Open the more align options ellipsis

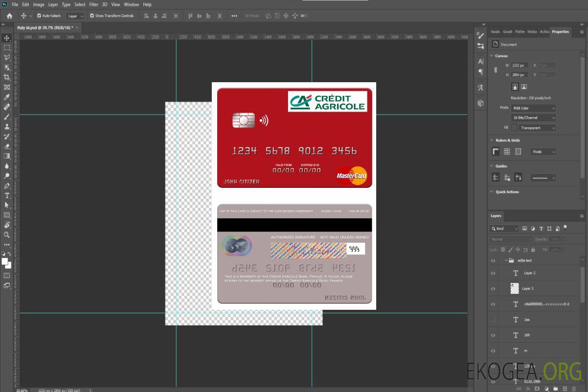pos(234,16)
